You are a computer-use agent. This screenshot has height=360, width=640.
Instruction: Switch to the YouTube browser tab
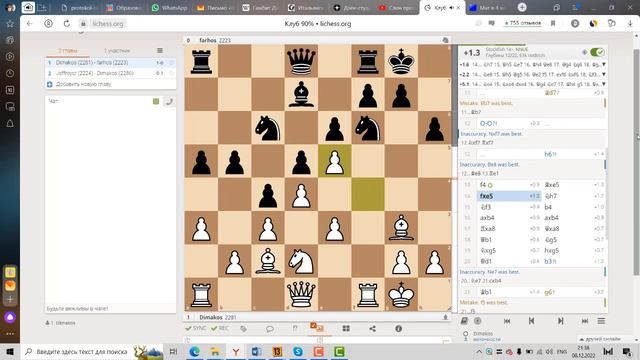coord(396,8)
